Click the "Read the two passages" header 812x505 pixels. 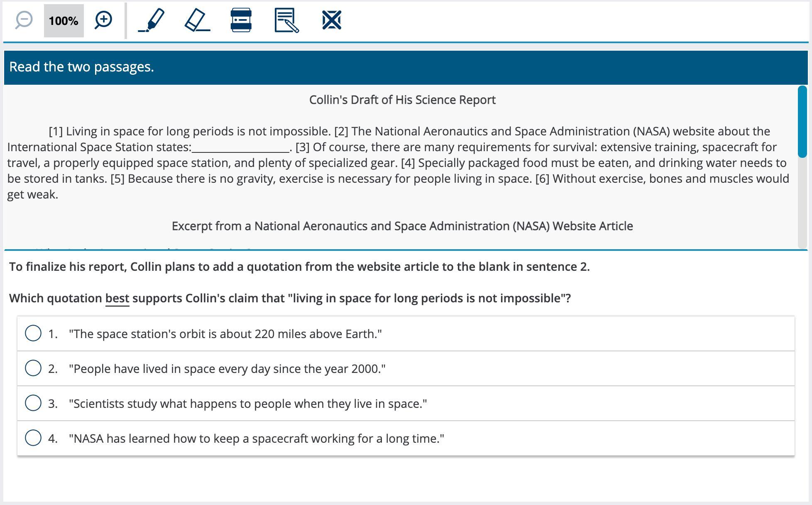click(82, 67)
